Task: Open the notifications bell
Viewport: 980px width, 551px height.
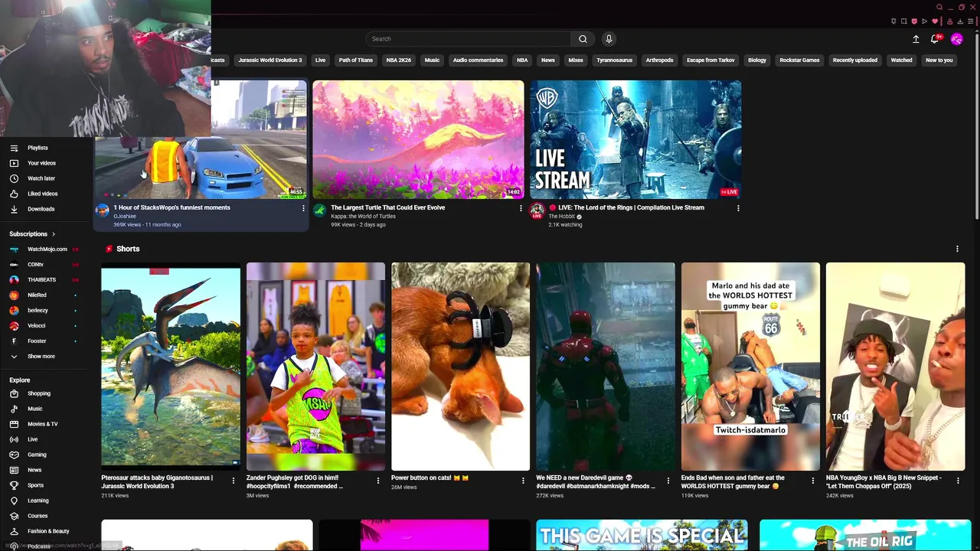Action: [935, 38]
